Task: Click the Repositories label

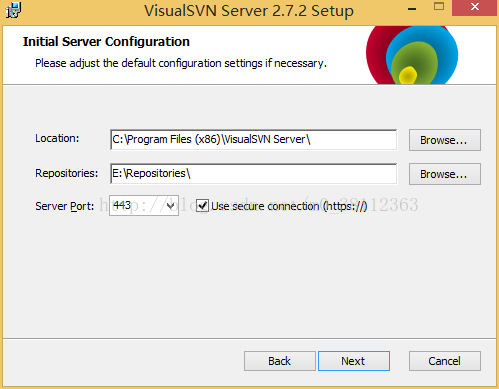Action: click(x=67, y=173)
